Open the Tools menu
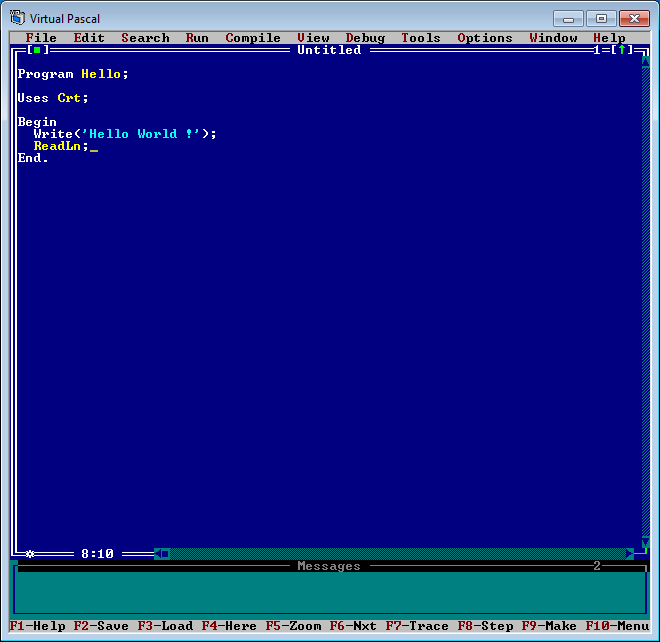 coord(421,38)
